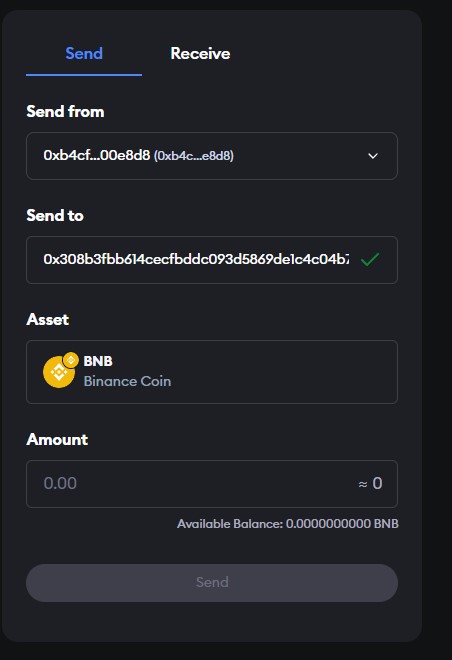Click the BNB ticker text

coord(98,361)
